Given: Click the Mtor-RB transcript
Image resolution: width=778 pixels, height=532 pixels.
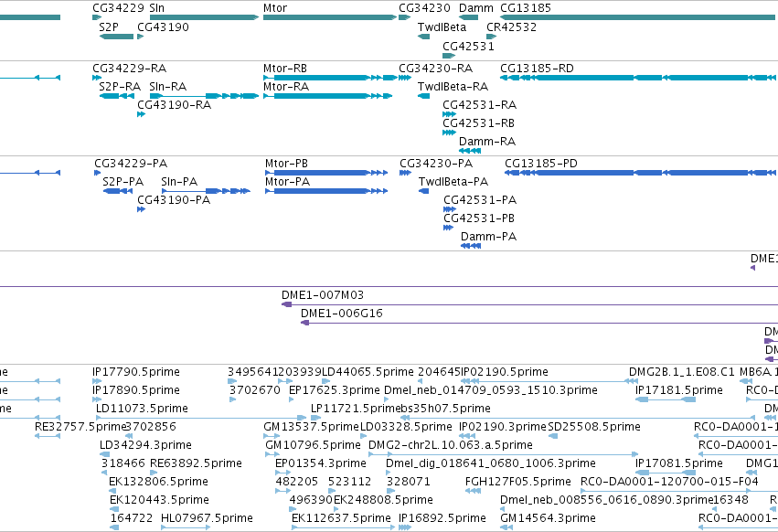Looking at the screenshot, I should click(x=330, y=78).
